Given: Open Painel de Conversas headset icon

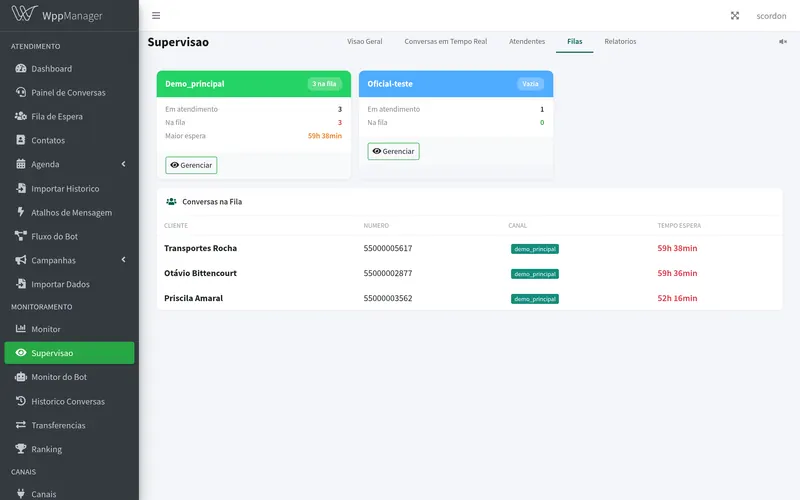Looking at the screenshot, I should click(x=21, y=92).
